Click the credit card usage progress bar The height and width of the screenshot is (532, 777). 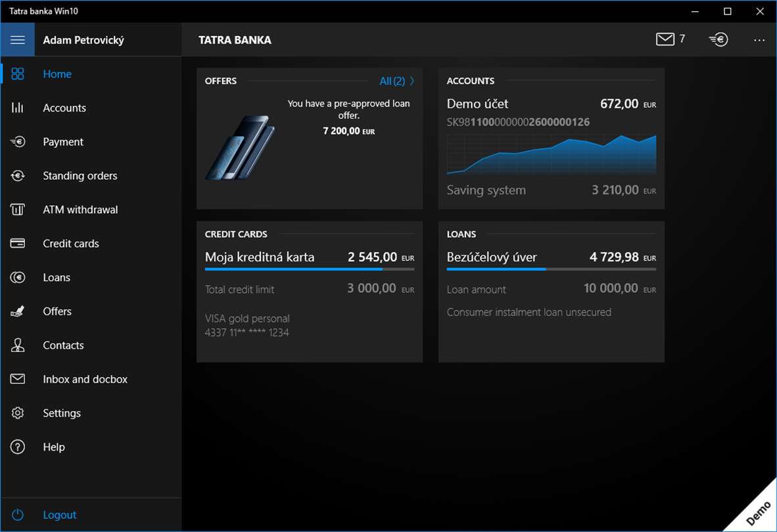[310, 269]
